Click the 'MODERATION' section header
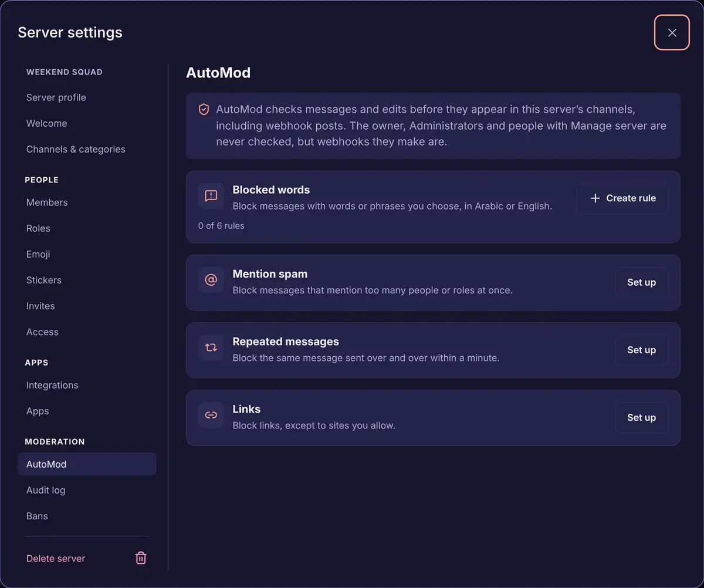704x588 pixels. [55, 441]
